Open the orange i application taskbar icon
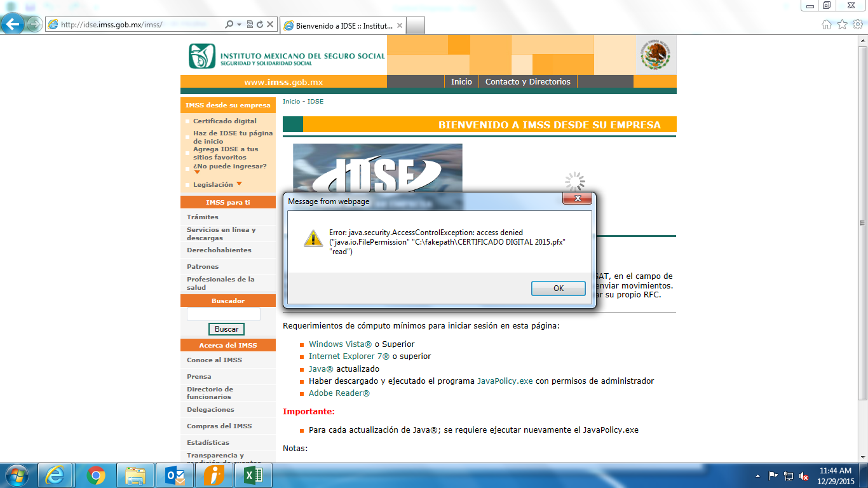Screen dimensions: 868x488 point(214,475)
